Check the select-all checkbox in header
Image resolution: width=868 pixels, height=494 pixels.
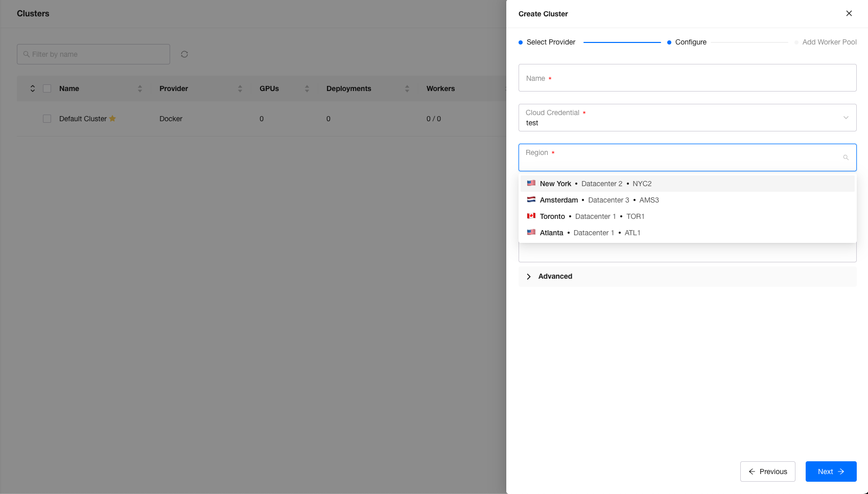pos(47,88)
